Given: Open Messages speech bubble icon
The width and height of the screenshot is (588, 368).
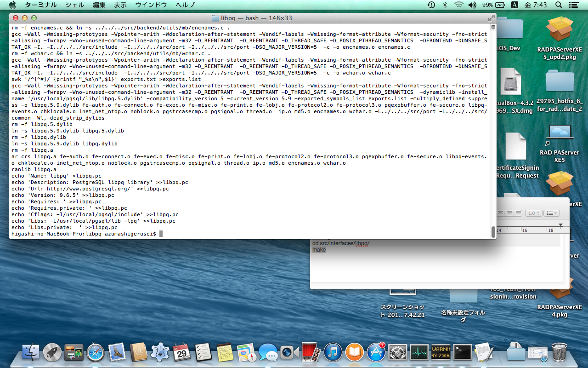Looking at the screenshot, I should point(268,352).
